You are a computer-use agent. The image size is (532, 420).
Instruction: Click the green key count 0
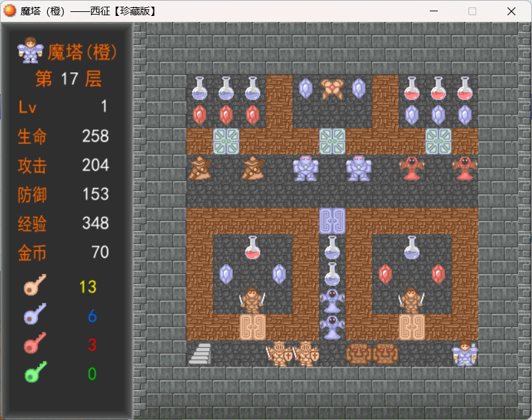tap(92, 374)
